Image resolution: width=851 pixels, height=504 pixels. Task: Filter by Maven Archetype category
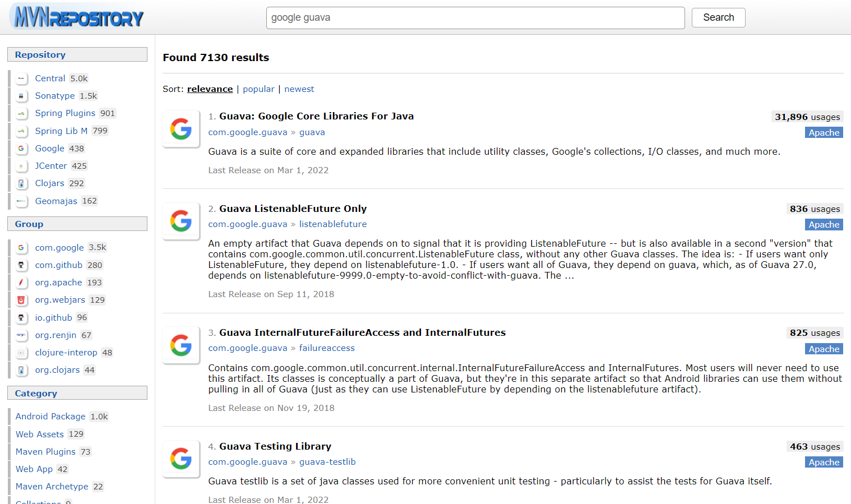coord(52,487)
